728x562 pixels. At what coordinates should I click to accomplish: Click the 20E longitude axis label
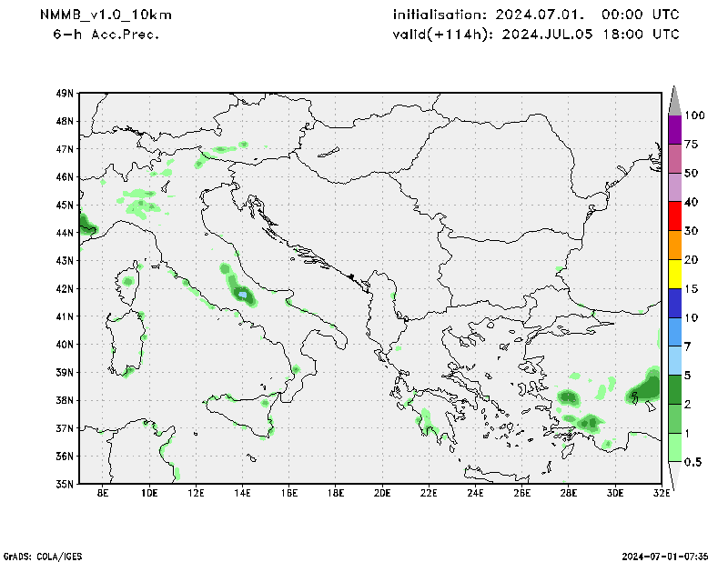tap(381, 494)
